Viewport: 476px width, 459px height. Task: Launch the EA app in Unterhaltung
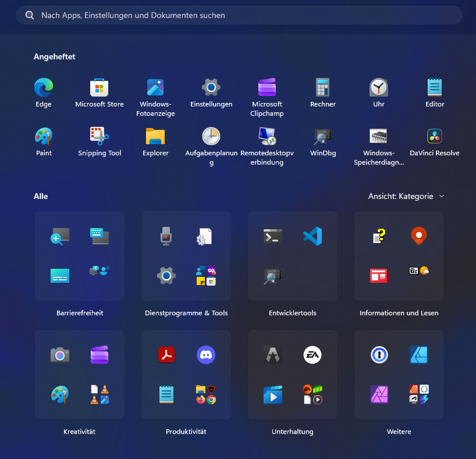click(x=312, y=354)
